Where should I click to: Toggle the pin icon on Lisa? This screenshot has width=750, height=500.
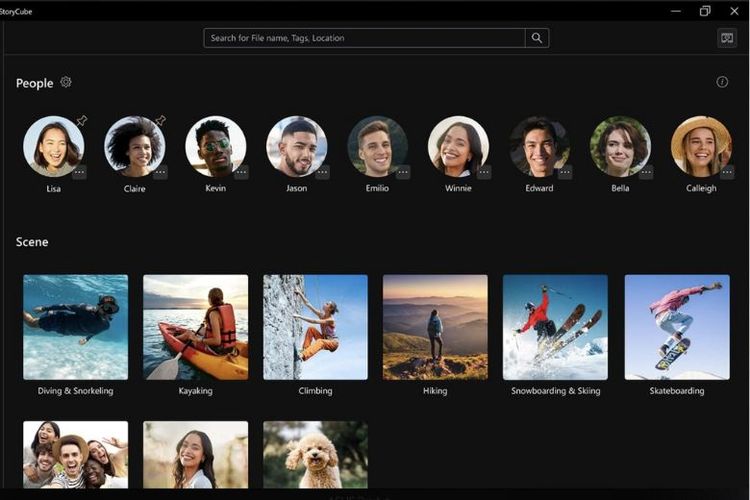[82, 121]
